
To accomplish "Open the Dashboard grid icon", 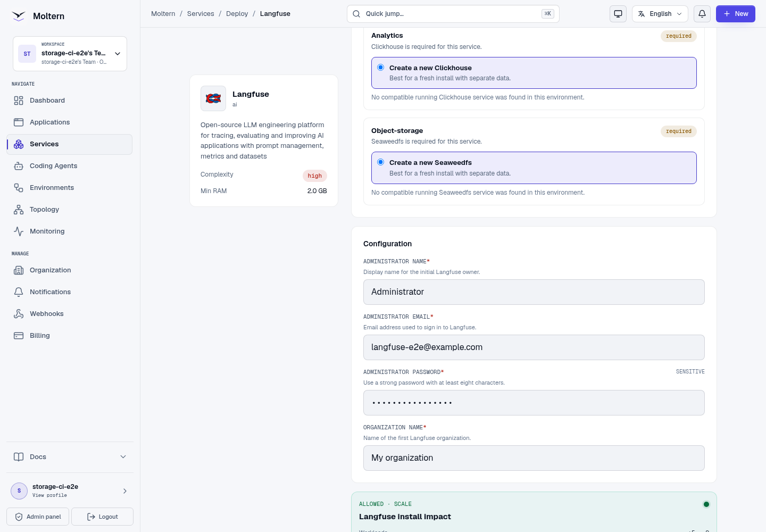I will tap(19, 101).
